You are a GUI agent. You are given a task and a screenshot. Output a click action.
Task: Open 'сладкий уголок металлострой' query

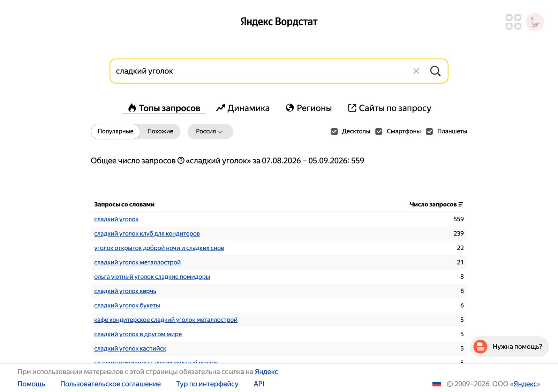point(137,262)
